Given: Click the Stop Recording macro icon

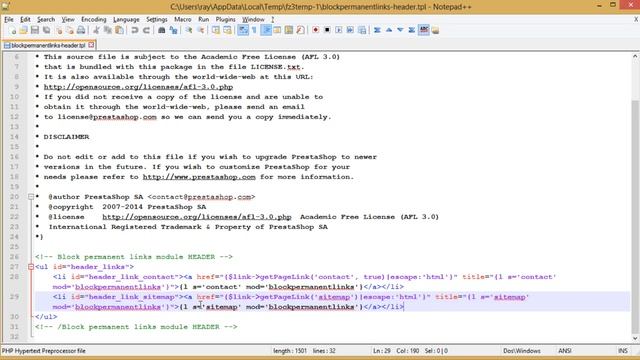Looking at the screenshot, I should [x=327, y=30].
